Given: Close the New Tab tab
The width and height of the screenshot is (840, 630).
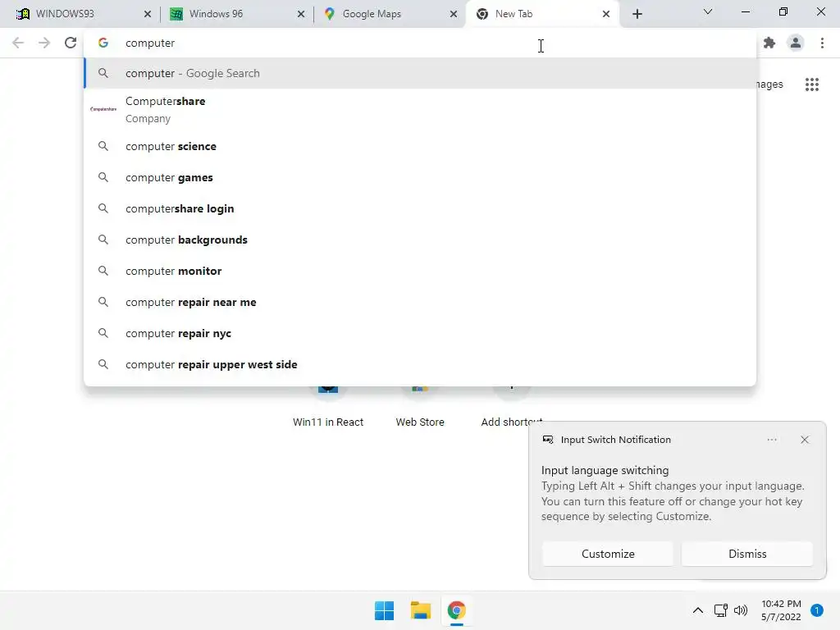Looking at the screenshot, I should click(x=606, y=14).
